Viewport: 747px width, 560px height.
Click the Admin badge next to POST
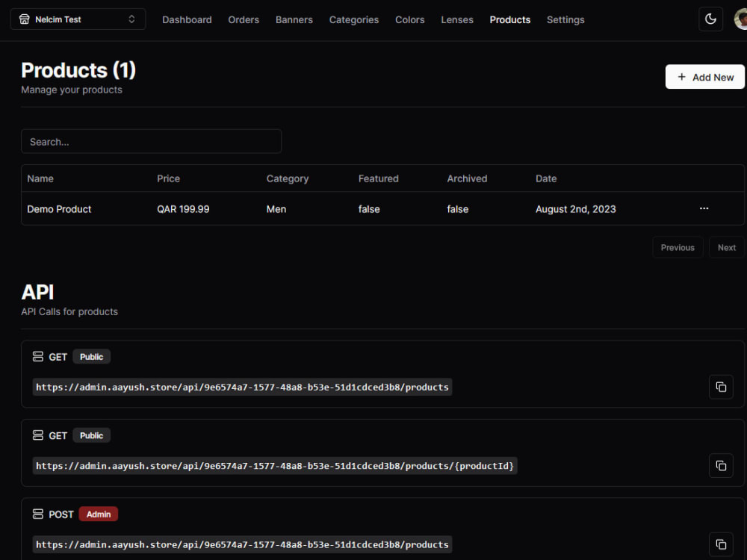tap(98, 514)
